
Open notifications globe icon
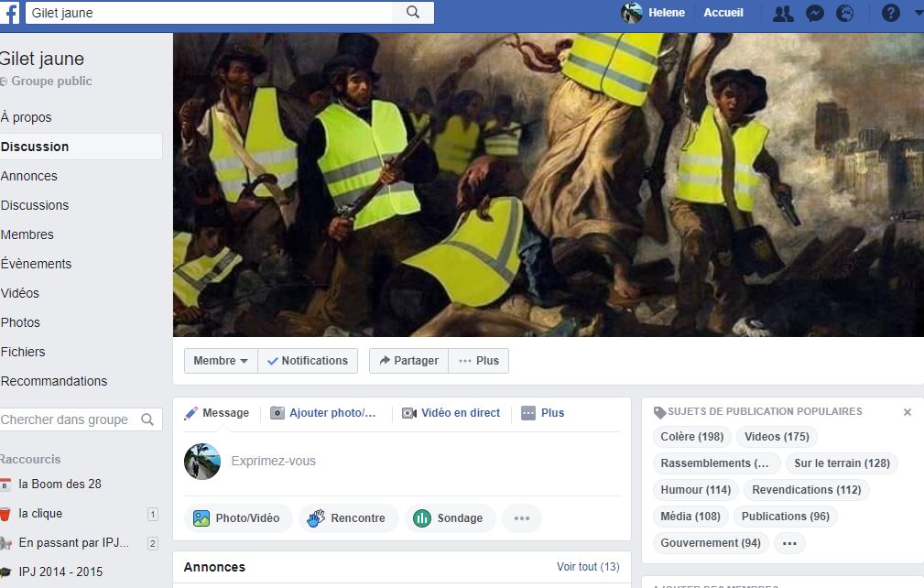[x=844, y=14]
